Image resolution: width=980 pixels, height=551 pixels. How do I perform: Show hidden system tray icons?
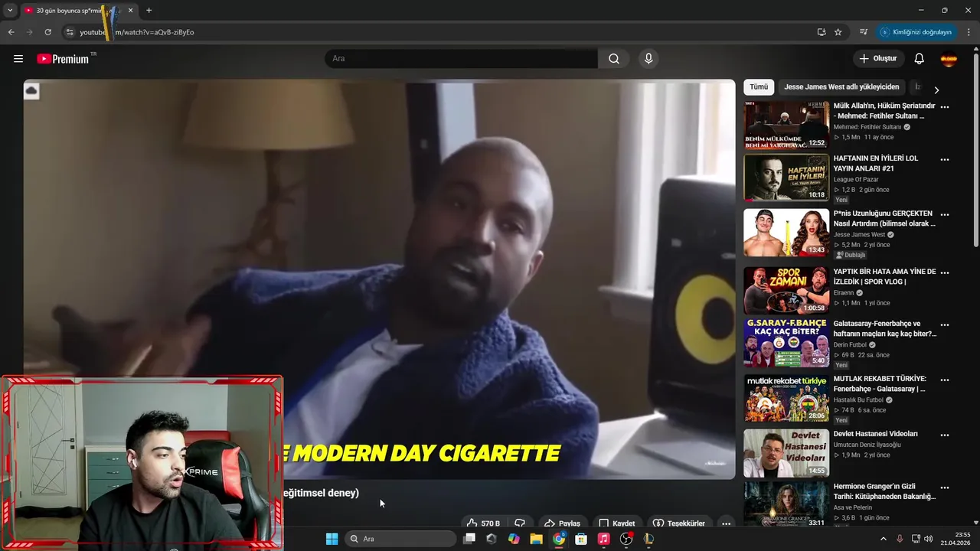tap(883, 539)
